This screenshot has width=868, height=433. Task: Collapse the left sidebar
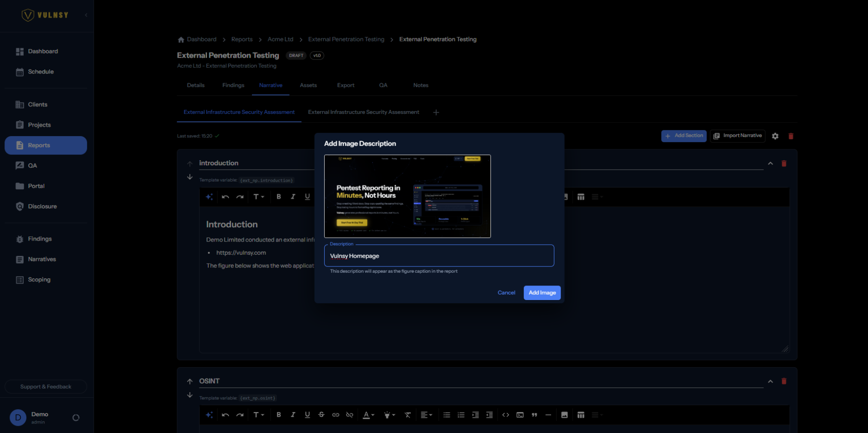[x=86, y=15]
